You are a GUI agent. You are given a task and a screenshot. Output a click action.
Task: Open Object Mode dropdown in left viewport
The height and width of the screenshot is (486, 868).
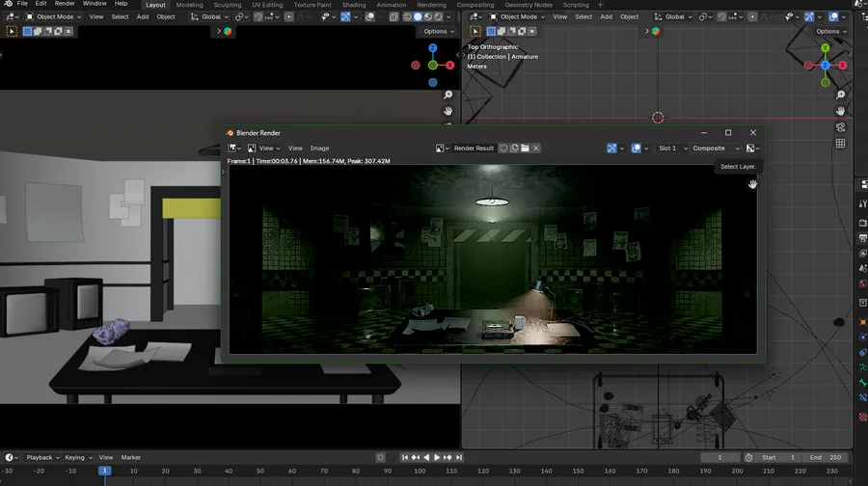click(x=53, y=16)
